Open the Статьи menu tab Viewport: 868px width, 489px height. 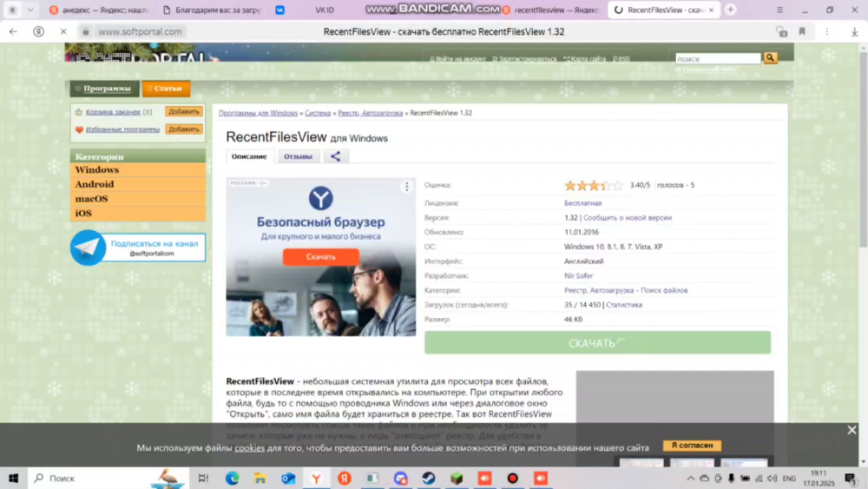pos(166,88)
